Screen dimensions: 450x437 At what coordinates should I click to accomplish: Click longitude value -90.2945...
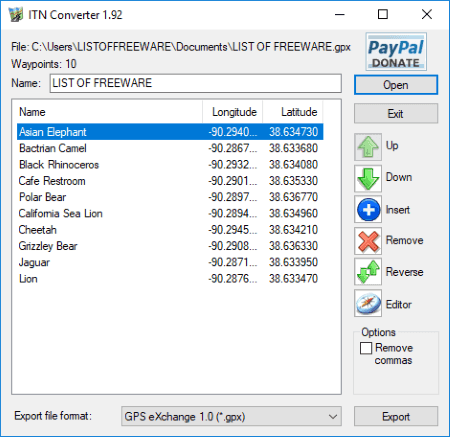click(x=233, y=230)
